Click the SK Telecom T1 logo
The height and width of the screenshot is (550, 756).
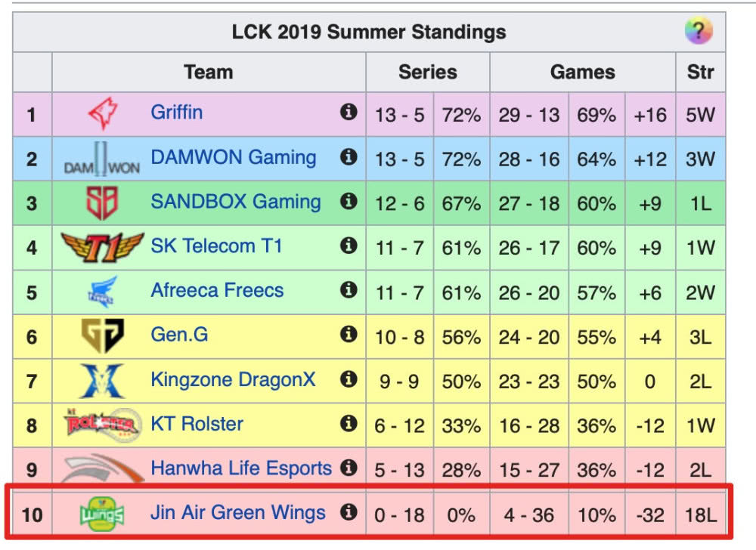(x=102, y=246)
